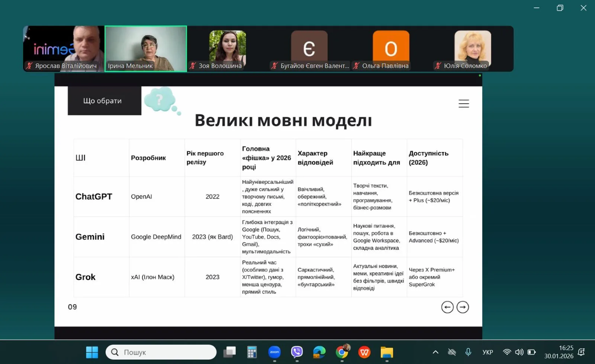
Task: Advance to the next slide arrow
Action: 463,307
